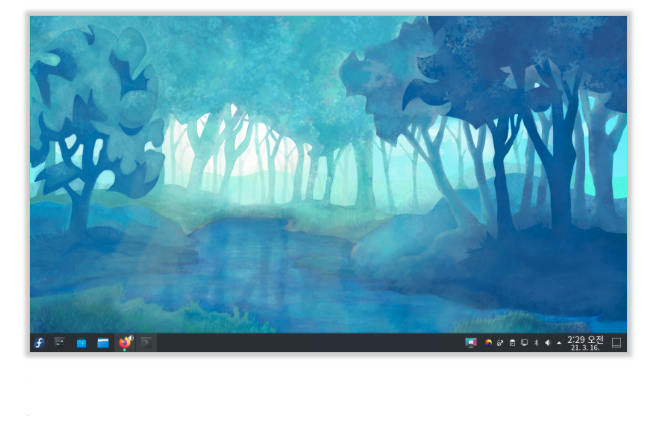Open the Korean input method indicator
The width and height of the screenshot is (647, 433).
(488, 343)
